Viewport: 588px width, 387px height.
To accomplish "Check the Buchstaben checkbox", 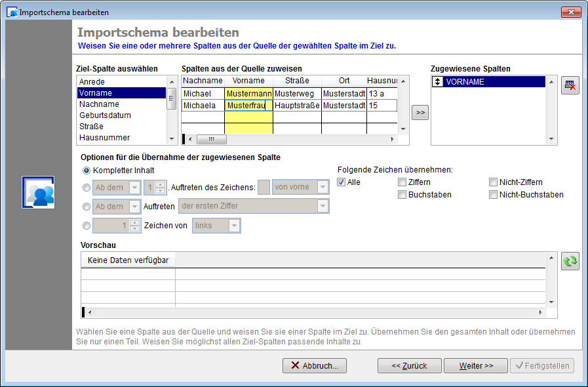I will [402, 195].
